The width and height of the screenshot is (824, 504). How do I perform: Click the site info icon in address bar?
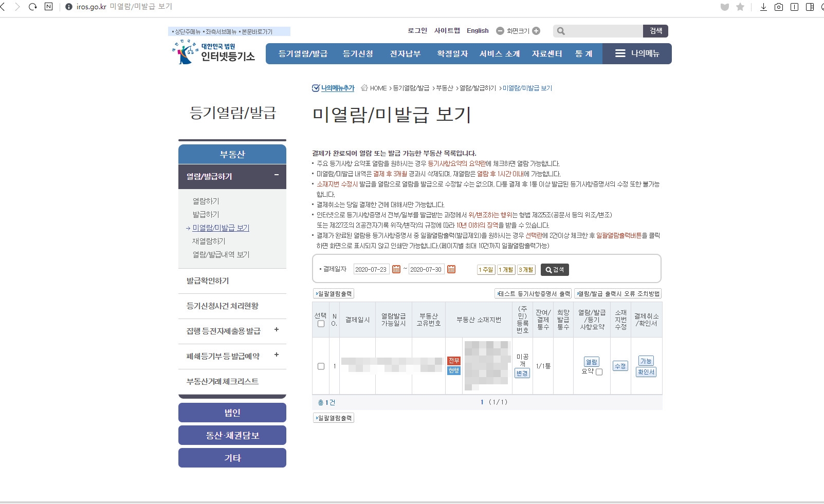[x=69, y=7]
